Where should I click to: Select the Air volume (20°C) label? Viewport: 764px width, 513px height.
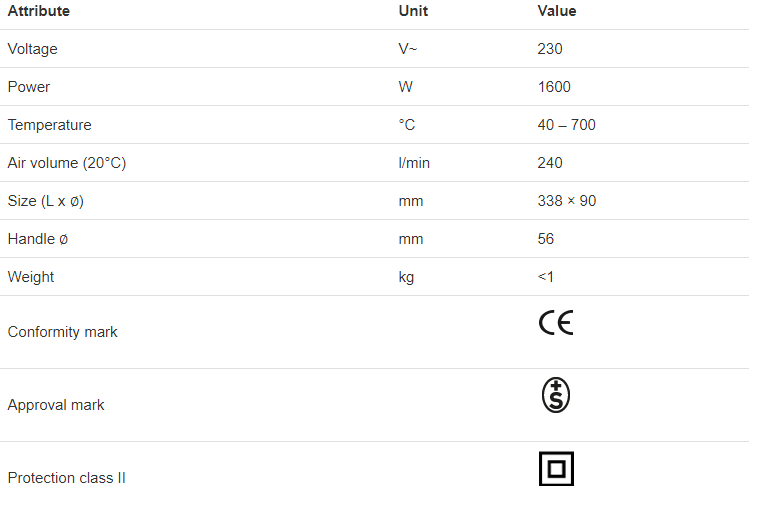[x=67, y=163]
